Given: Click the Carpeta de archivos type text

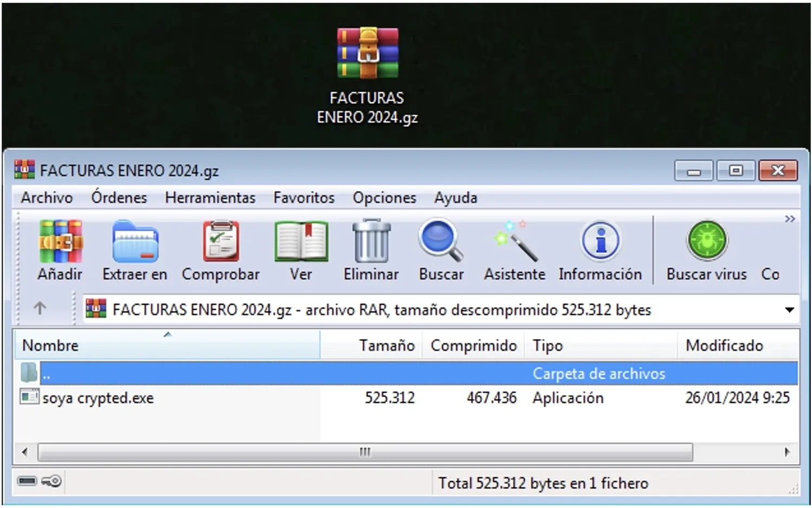Looking at the screenshot, I should 598,374.
